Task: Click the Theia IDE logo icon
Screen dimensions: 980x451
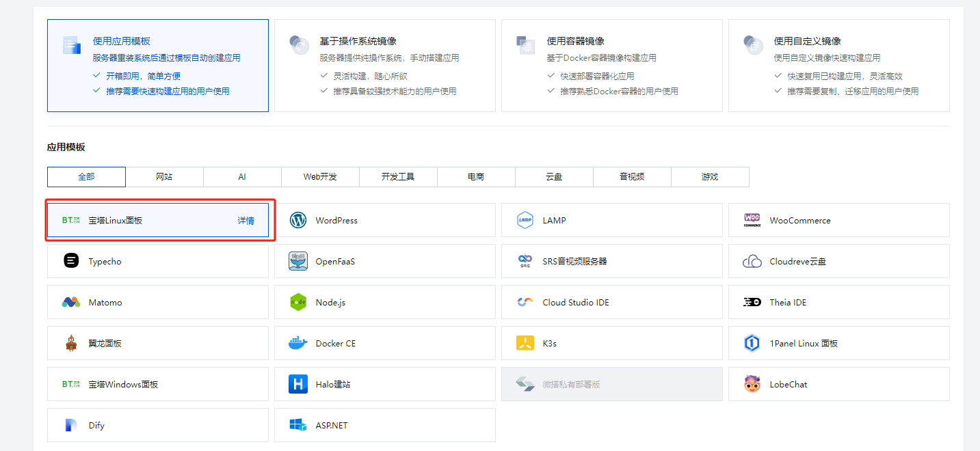Action: (752, 302)
